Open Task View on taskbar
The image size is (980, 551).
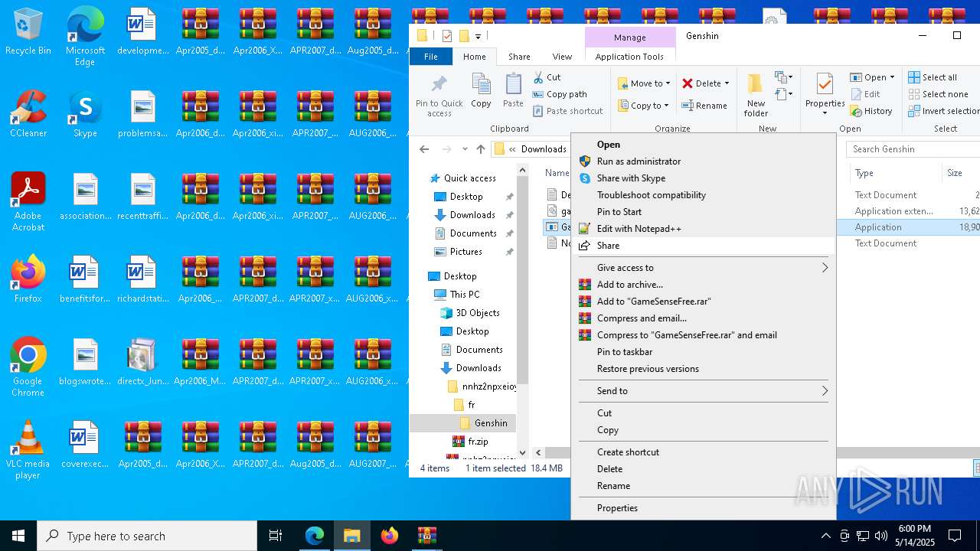[x=276, y=536]
